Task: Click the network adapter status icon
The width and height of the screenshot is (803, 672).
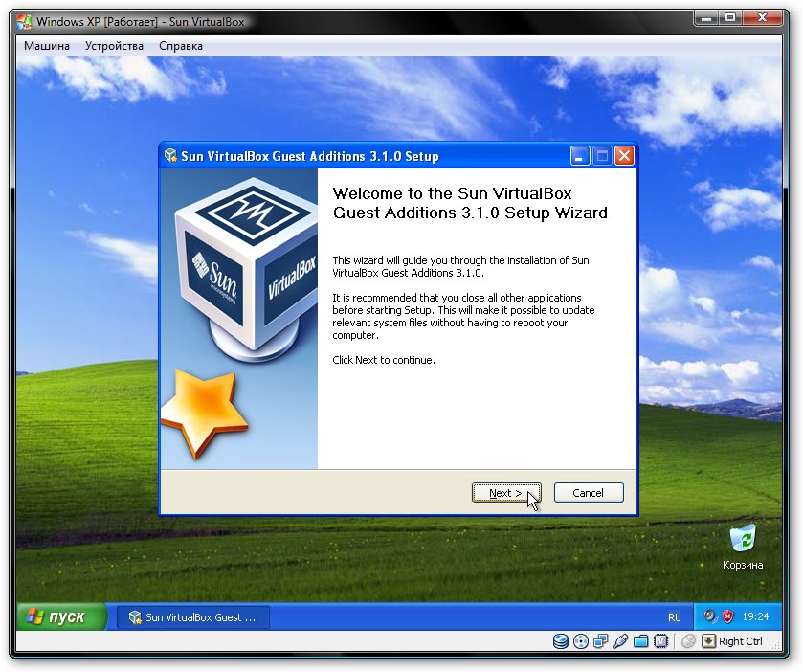Action: 600,641
